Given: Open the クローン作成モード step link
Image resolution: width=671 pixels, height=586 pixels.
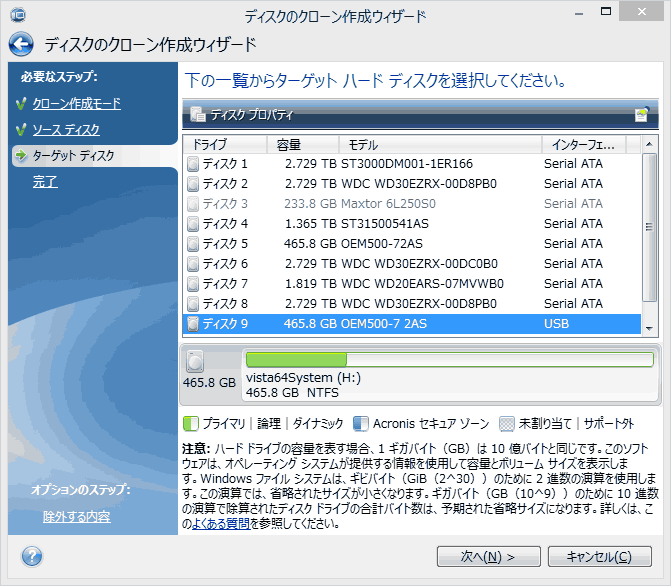Looking at the screenshot, I should 77,104.
